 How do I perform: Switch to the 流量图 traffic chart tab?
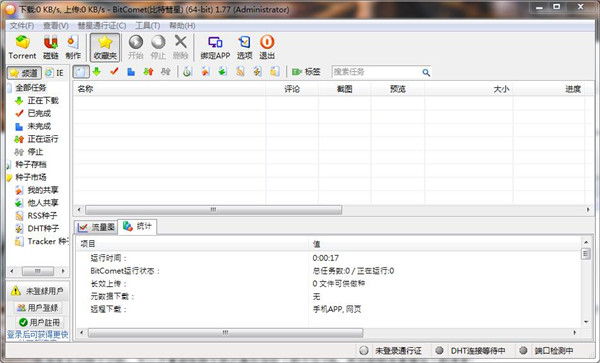tap(96, 227)
